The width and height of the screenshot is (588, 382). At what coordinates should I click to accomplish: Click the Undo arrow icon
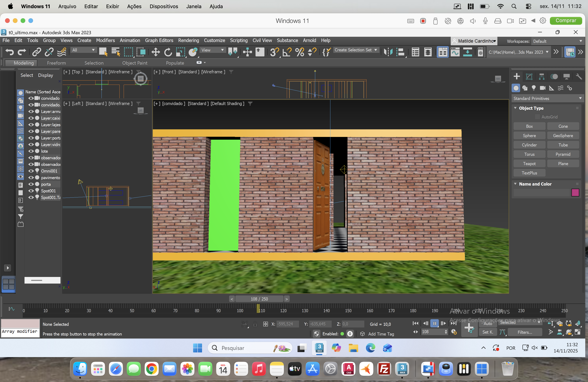10,52
